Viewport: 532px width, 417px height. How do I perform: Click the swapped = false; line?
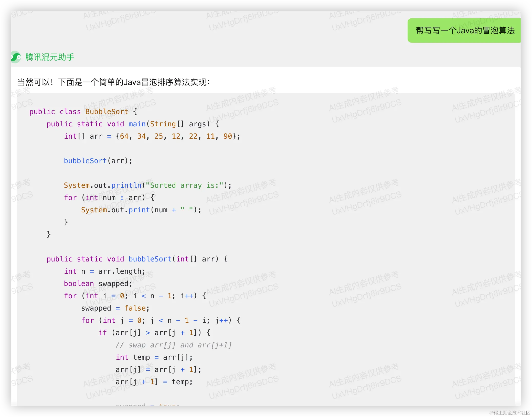(115, 308)
